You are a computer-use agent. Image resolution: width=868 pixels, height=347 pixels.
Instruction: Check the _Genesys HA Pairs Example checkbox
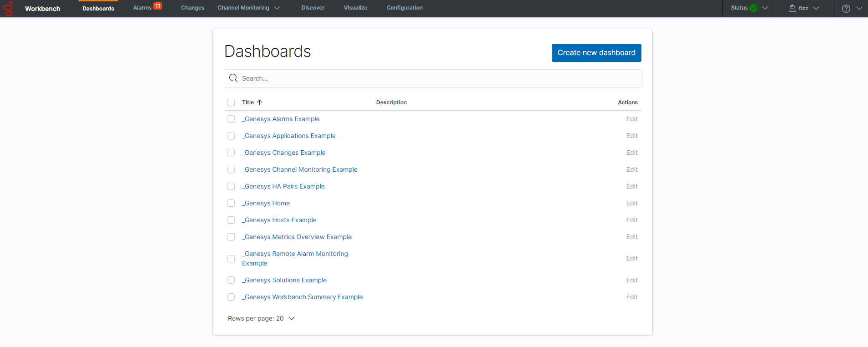231,186
